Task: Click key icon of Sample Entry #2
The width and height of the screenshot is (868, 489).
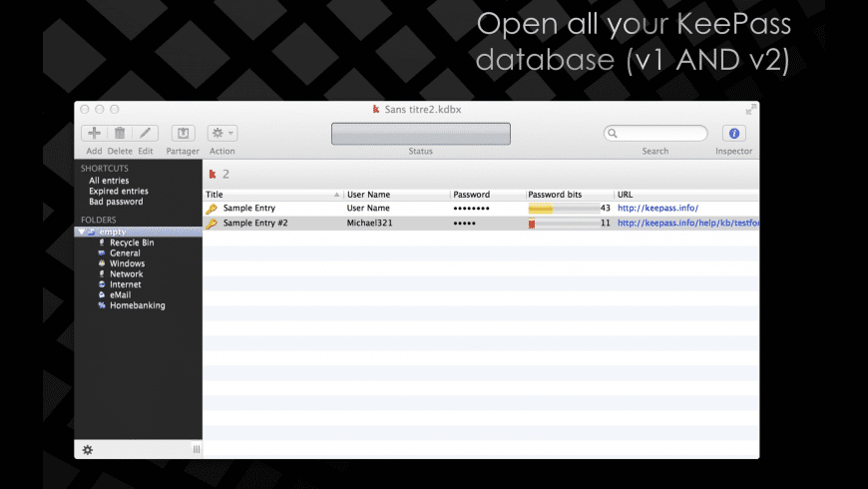Action: (x=212, y=224)
